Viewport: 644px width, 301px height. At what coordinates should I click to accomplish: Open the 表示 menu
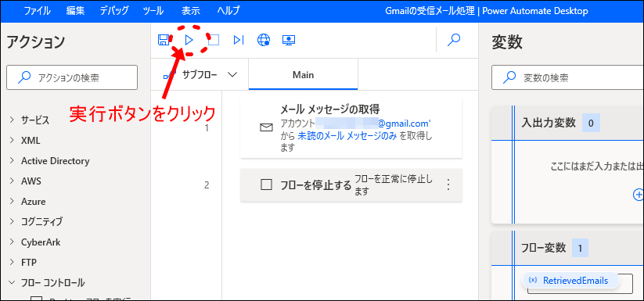coord(191,11)
